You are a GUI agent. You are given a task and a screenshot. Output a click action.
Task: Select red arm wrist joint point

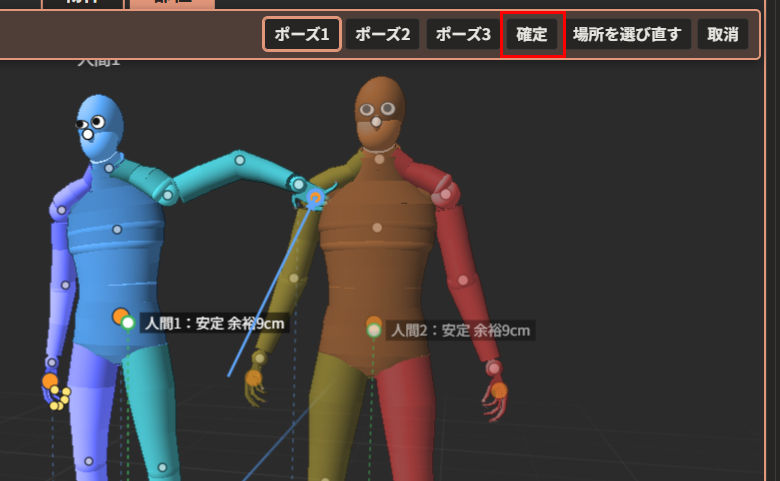point(493,368)
